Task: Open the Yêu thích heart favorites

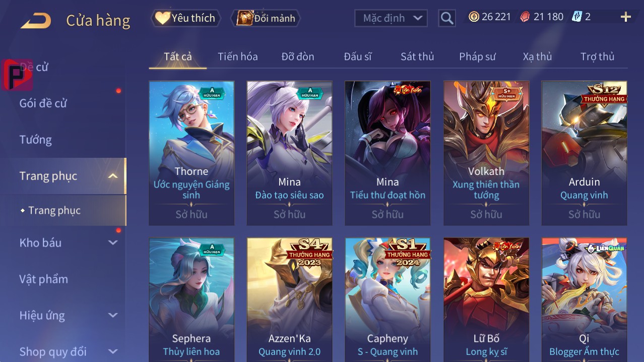Action: click(x=186, y=18)
